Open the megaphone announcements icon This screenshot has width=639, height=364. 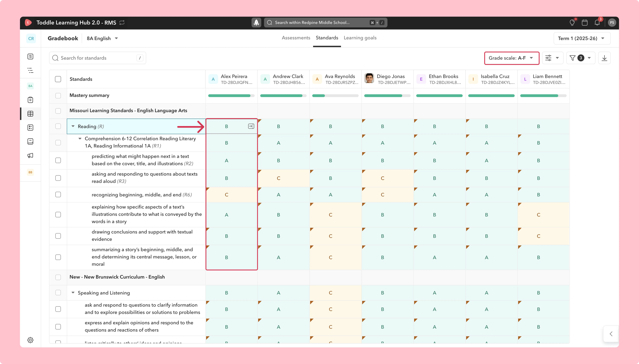30,155
